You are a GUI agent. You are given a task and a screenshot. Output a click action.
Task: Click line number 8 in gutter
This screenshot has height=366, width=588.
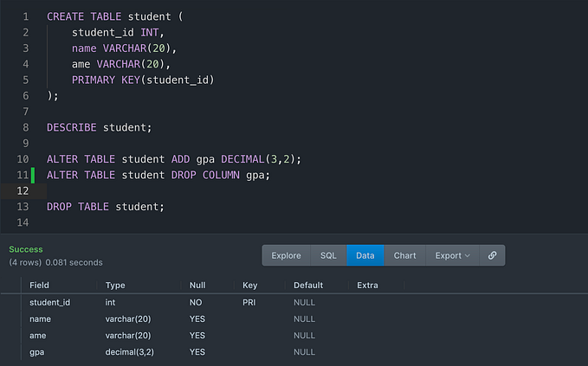[25, 128]
